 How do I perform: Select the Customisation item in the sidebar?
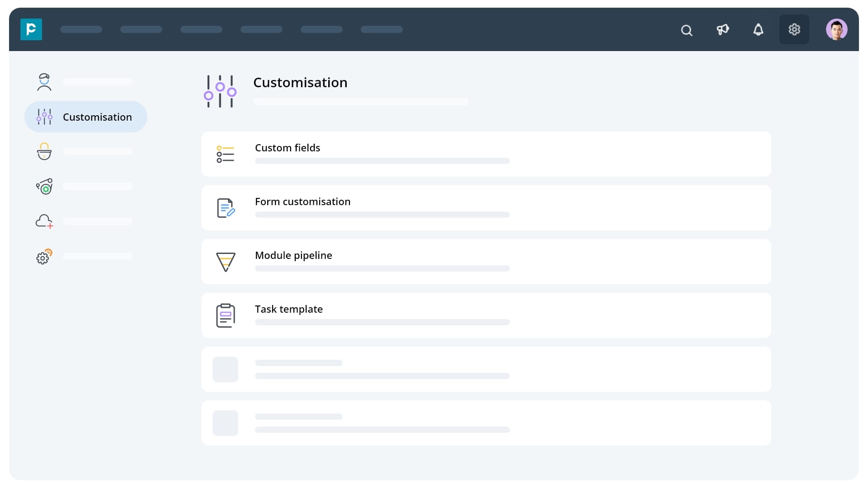[x=85, y=117]
